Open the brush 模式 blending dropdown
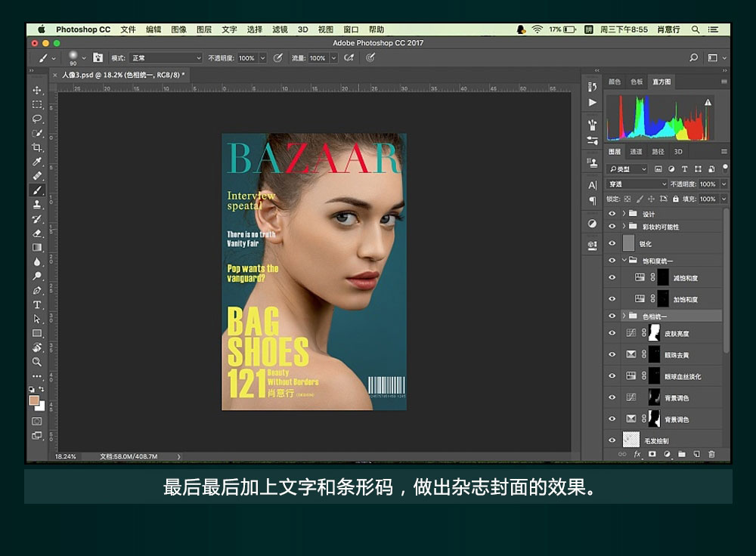Screen dimensions: 756x556 coord(166,58)
